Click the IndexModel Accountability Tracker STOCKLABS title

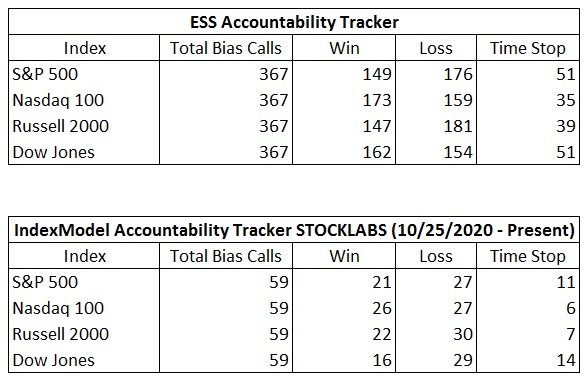tap(294, 230)
